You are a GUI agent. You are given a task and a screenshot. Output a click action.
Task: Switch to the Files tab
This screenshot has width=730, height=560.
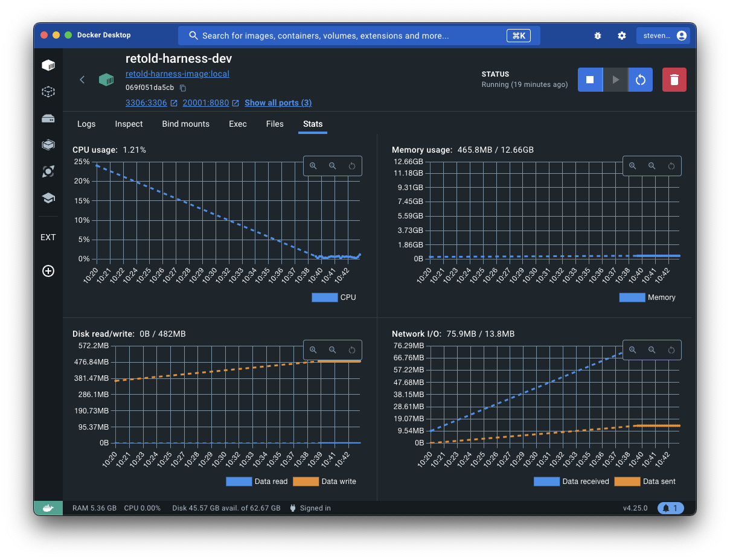275,124
